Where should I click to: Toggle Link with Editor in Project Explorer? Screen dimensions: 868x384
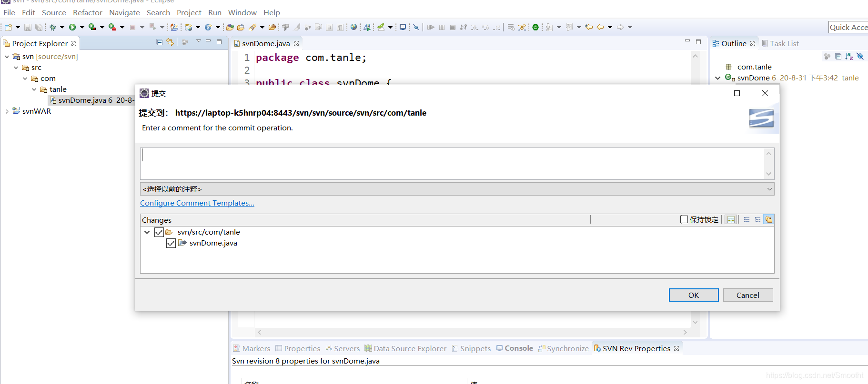pos(170,42)
